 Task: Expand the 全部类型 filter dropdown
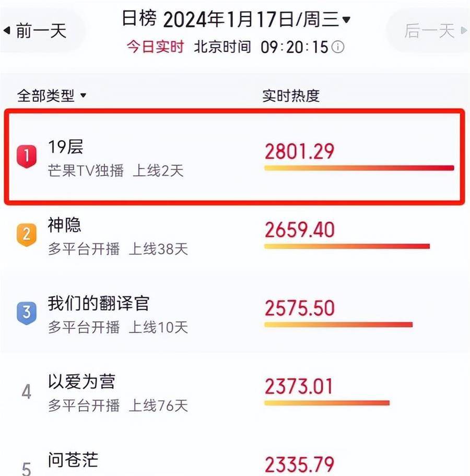52,96
